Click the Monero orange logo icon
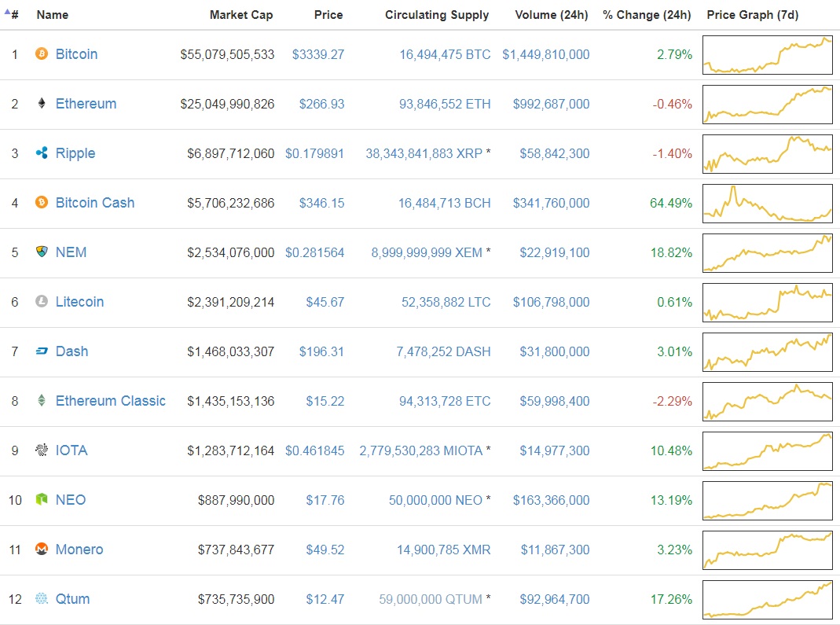 coord(41,549)
